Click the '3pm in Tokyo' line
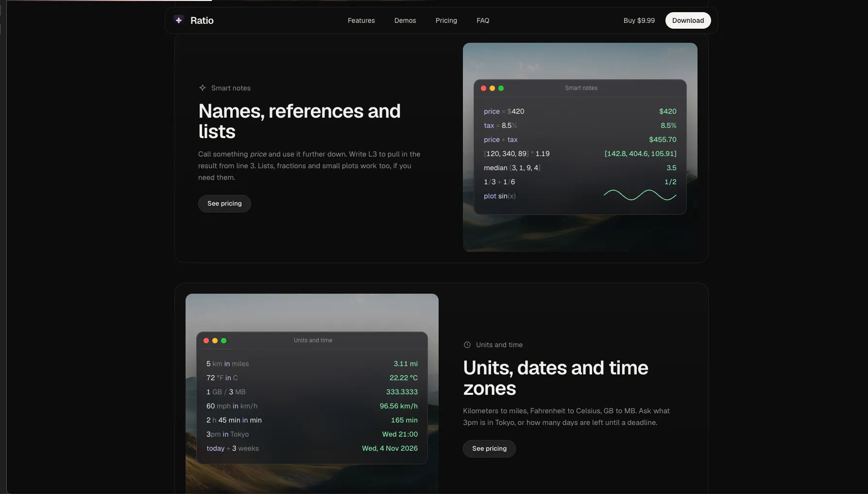The width and height of the screenshot is (868, 494). coord(227,434)
